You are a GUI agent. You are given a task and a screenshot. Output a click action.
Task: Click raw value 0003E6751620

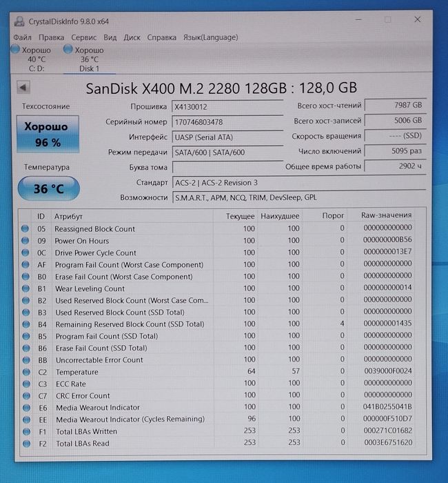click(x=388, y=443)
